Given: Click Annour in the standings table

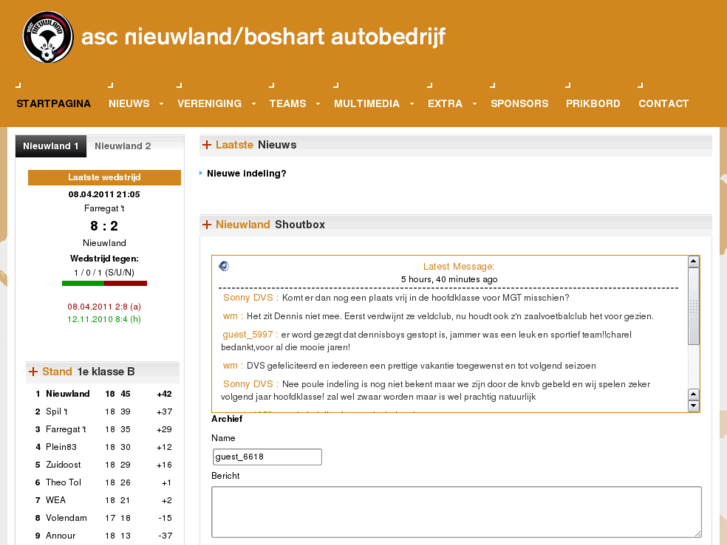Looking at the screenshot, I should click(x=61, y=536).
